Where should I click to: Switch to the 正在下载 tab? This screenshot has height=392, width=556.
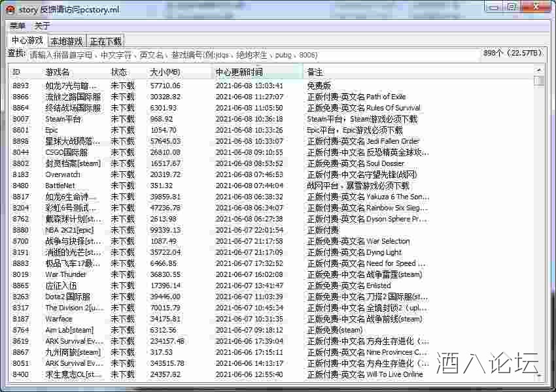[x=106, y=40]
